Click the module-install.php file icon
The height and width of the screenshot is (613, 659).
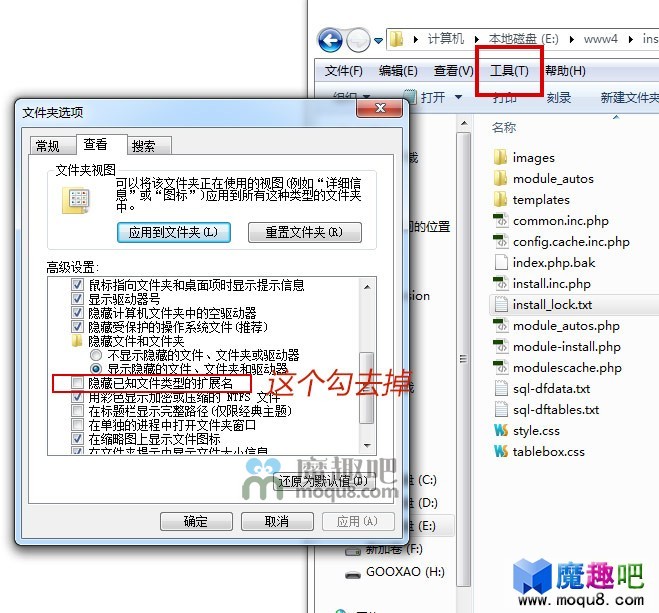[501, 347]
